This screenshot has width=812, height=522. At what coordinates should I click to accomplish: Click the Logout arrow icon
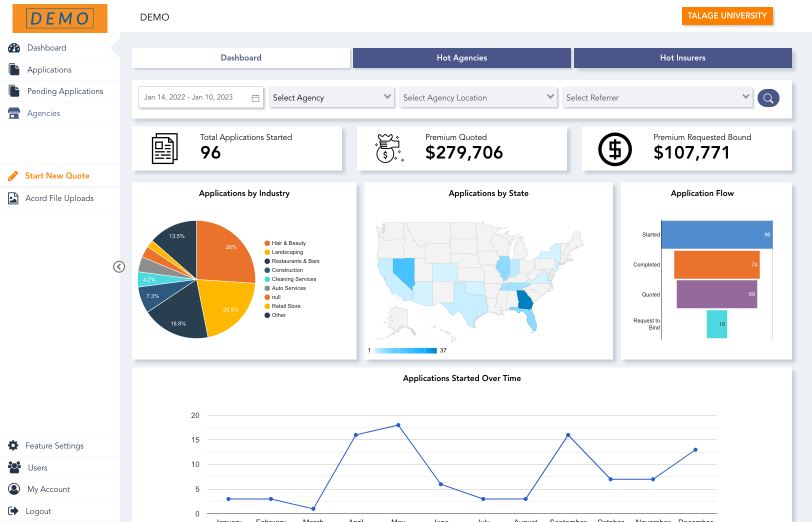pyautogui.click(x=13, y=511)
